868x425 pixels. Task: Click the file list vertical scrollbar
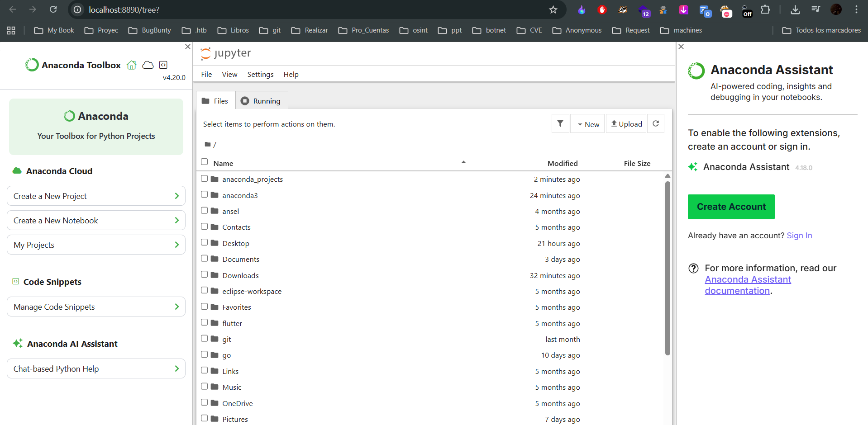[x=668, y=268]
